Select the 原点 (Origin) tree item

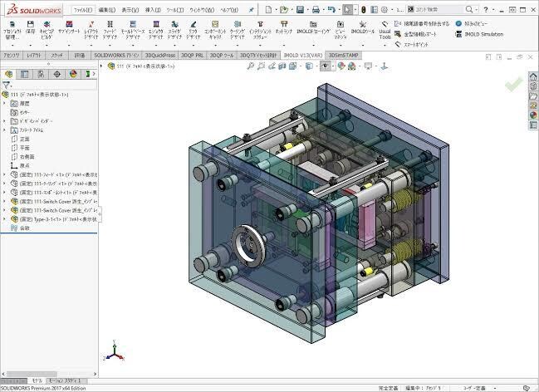20,166
